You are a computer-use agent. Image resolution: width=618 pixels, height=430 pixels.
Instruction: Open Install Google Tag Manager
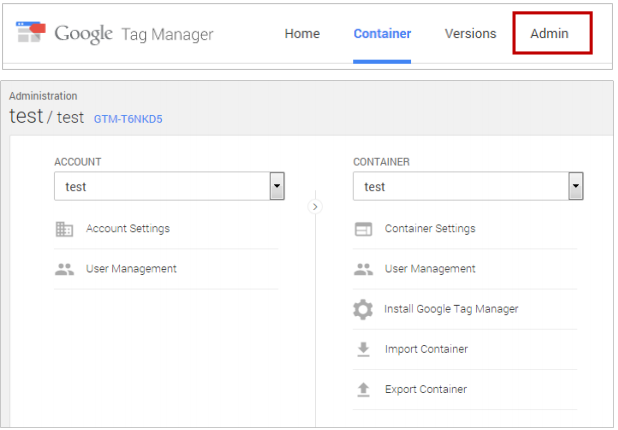click(451, 309)
